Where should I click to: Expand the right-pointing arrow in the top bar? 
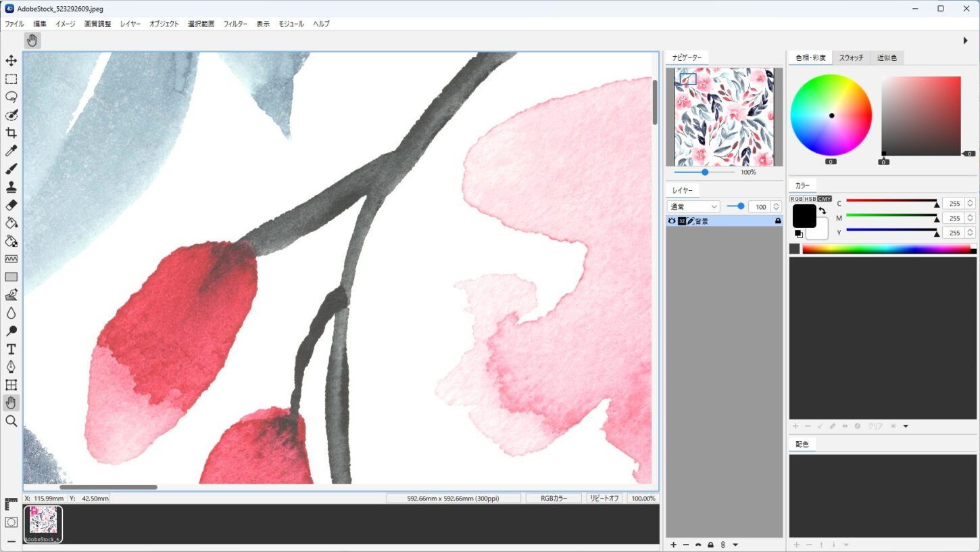click(965, 41)
